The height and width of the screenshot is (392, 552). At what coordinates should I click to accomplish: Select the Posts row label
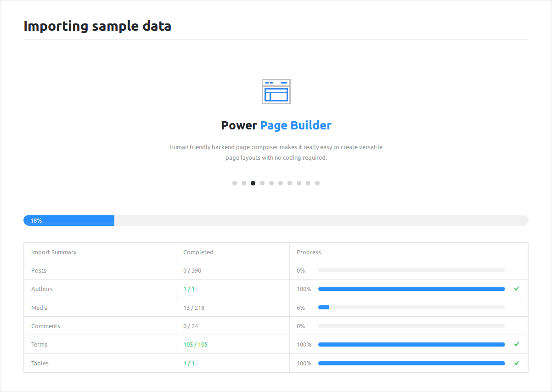pos(39,270)
